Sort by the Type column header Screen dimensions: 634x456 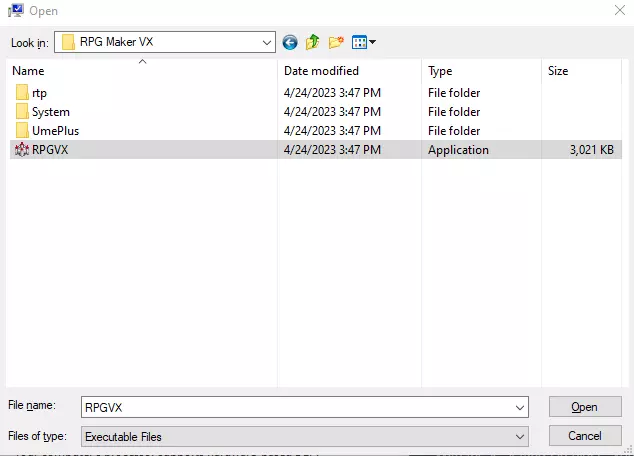440,71
